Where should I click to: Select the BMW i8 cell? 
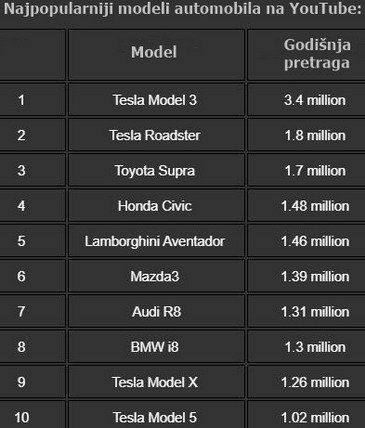pos(156,347)
